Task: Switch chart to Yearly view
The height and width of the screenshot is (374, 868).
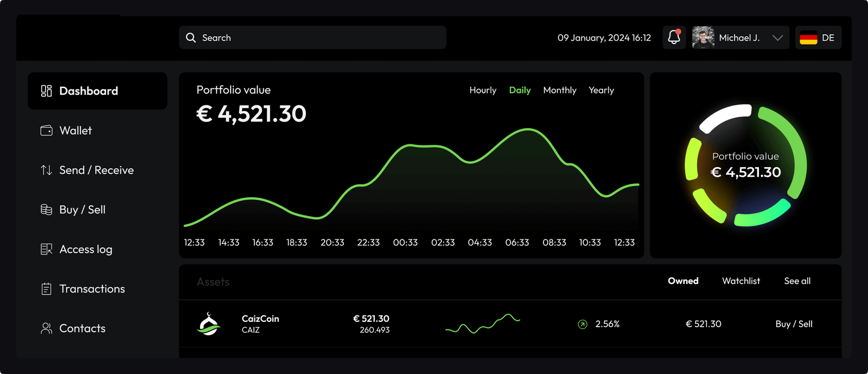Action: [x=601, y=90]
